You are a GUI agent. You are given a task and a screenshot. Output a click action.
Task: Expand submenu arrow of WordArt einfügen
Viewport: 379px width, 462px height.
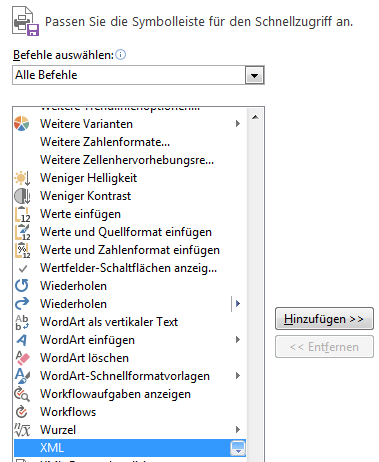pos(238,340)
